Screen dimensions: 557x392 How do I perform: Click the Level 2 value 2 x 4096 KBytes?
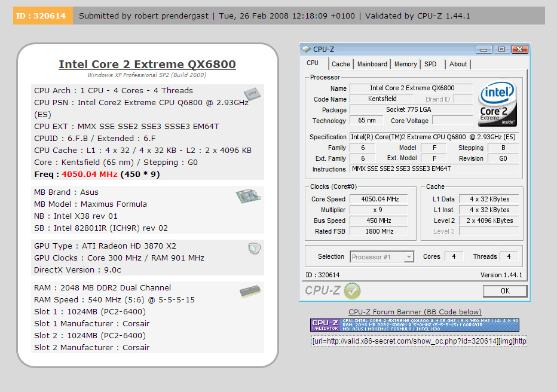[489, 220]
